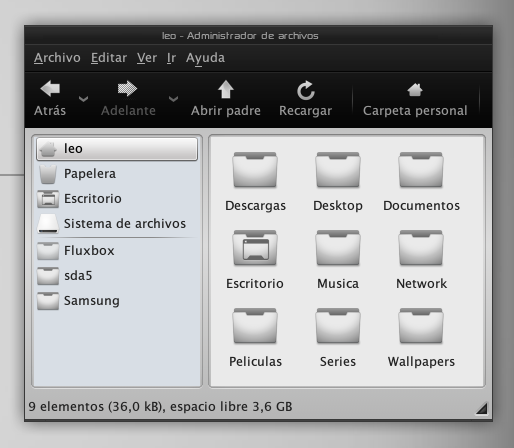Open the Ver menu
Screen dimensions: 514x448
tap(147, 58)
